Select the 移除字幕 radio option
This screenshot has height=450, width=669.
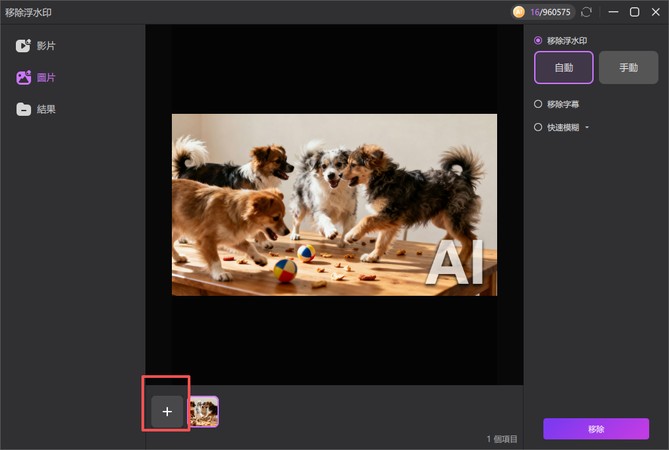(539, 103)
